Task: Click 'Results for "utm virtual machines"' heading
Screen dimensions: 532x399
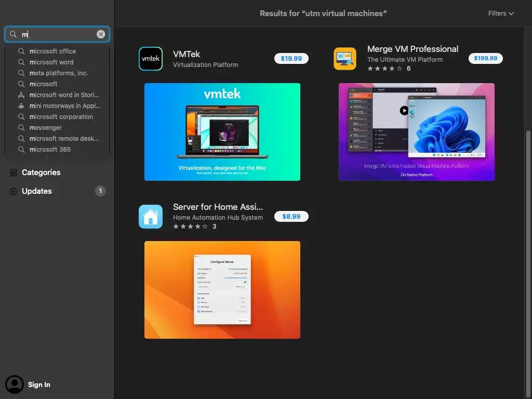Action: click(323, 13)
